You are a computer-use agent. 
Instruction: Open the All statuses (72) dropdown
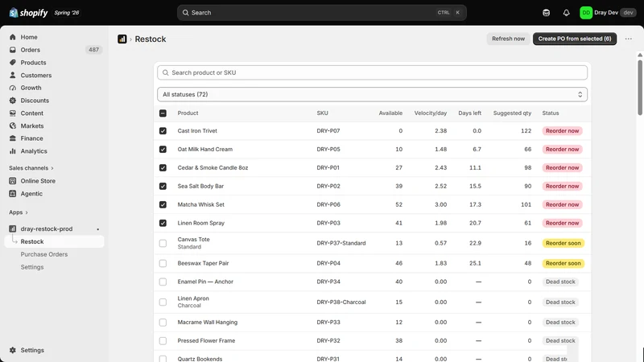(x=372, y=94)
